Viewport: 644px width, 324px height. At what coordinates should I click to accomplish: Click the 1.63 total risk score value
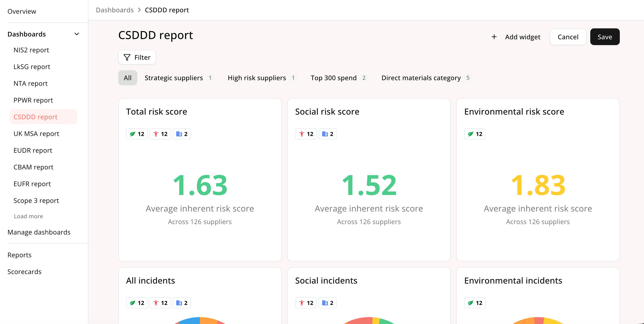pyautogui.click(x=200, y=185)
